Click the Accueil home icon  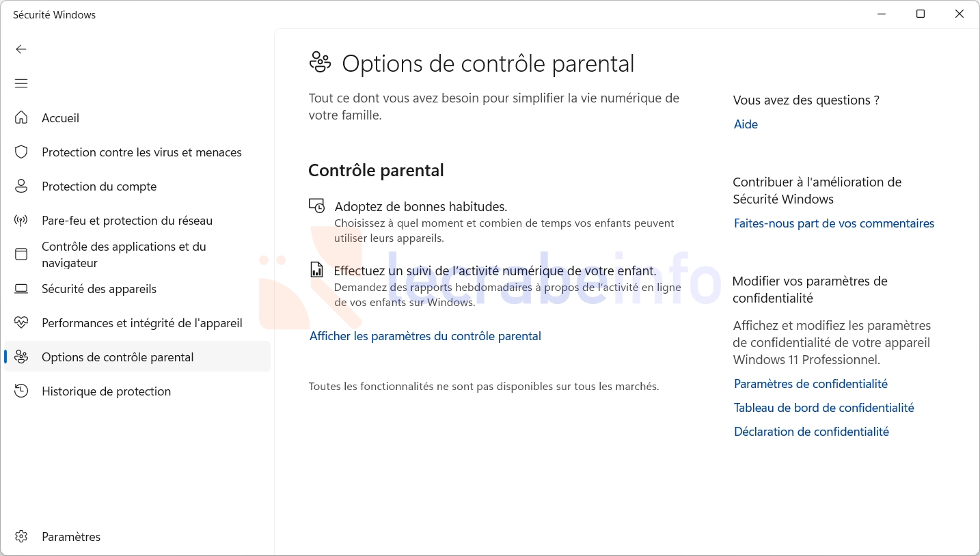coord(21,117)
